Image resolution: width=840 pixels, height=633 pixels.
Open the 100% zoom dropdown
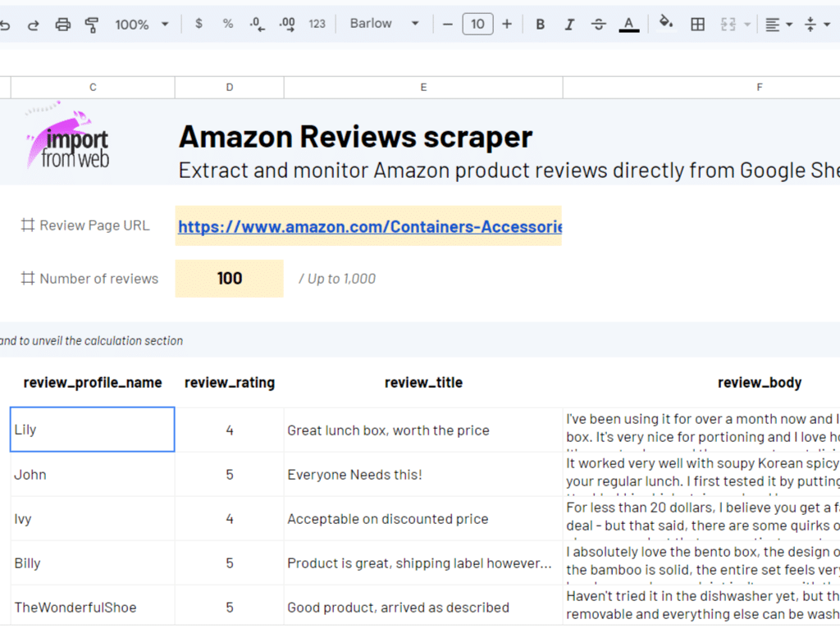pyautogui.click(x=142, y=25)
